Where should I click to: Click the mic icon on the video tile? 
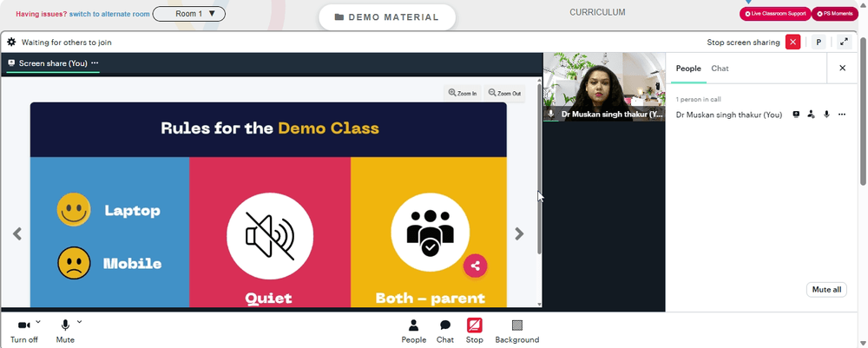551,114
